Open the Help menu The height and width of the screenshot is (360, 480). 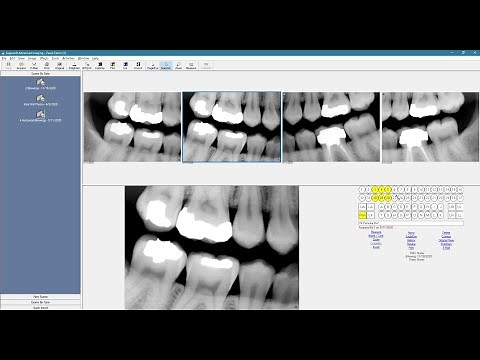click(95, 58)
